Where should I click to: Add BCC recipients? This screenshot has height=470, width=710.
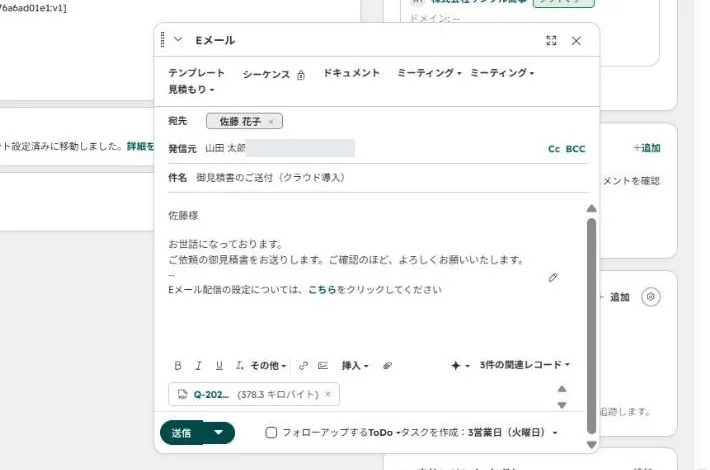[x=576, y=149]
